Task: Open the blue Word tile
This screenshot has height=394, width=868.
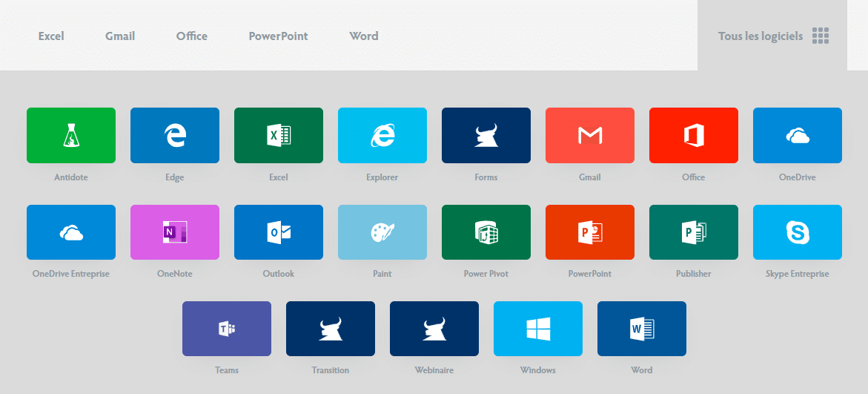Action: 642,329
